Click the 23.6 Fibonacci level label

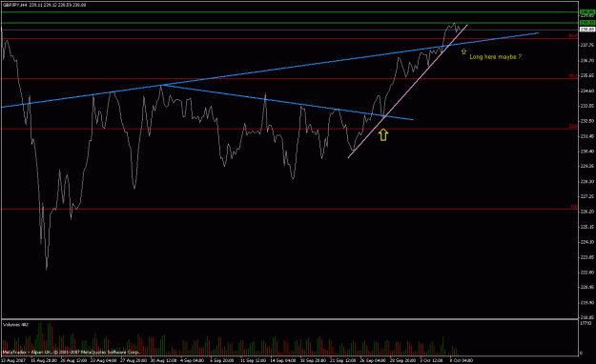(573, 126)
